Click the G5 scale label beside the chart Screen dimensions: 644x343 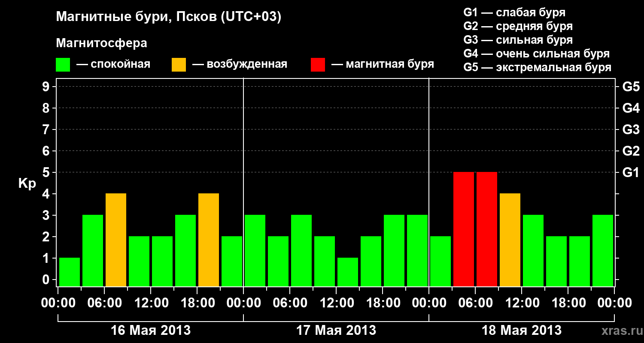[631, 87]
